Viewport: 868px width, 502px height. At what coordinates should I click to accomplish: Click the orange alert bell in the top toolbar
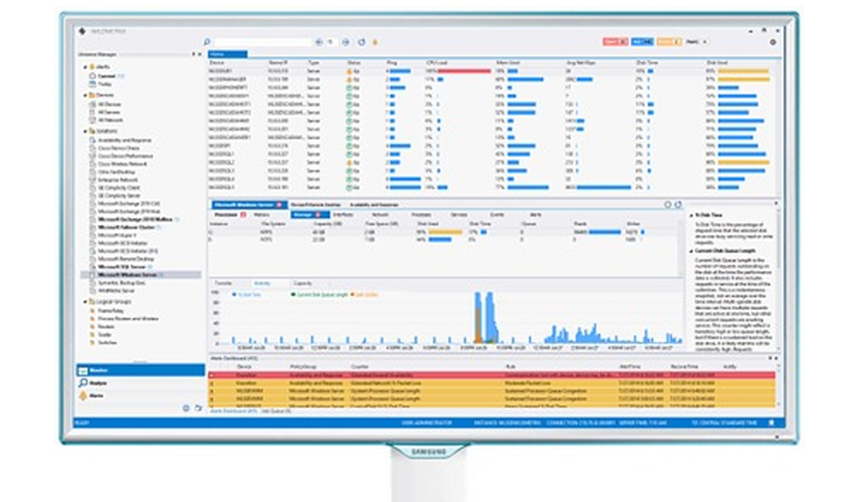[x=375, y=42]
